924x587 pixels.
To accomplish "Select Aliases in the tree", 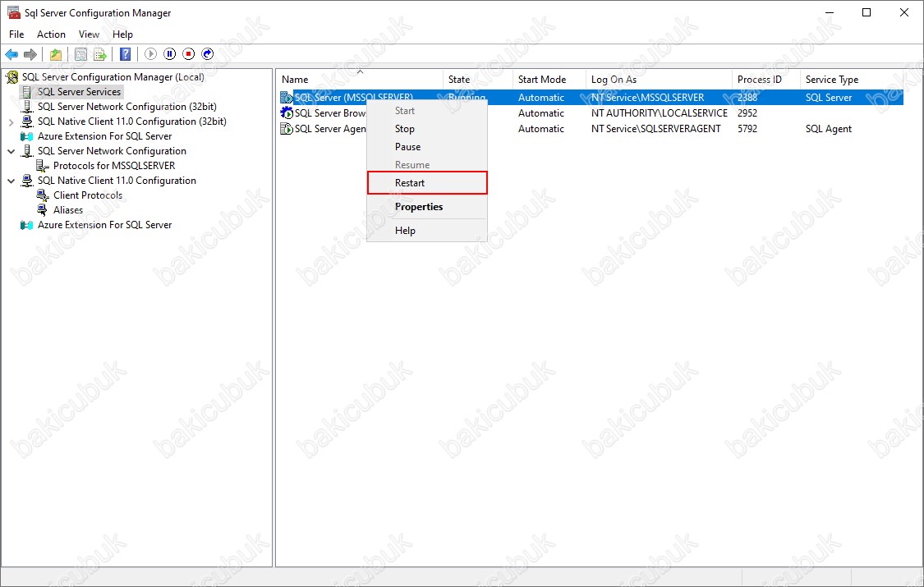I will (68, 210).
